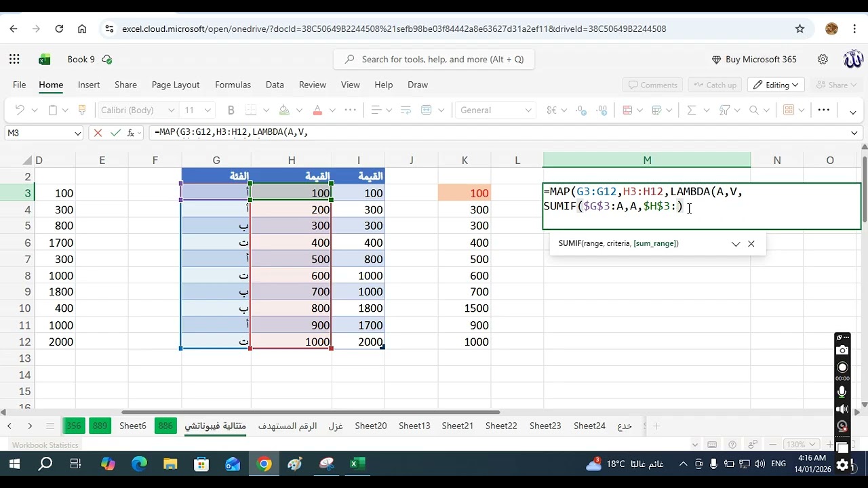
Task: Open the Excel app launcher grid
Action: click(x=15, y=60)
